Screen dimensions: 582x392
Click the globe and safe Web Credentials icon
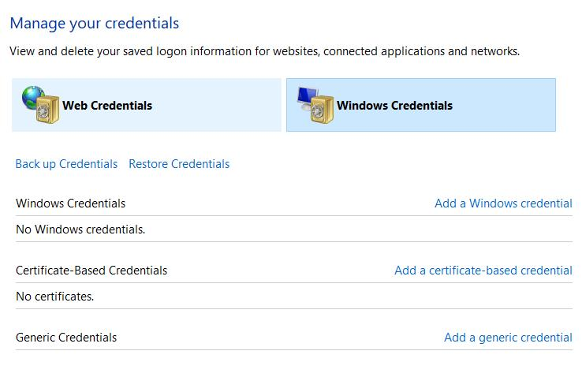tap(40, 104)
